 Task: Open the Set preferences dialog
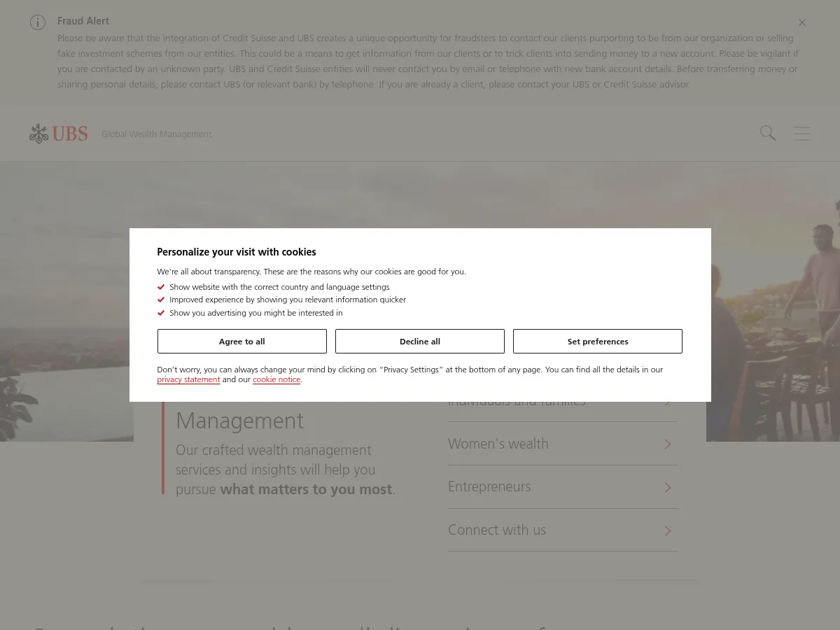pyautogui.click(x=598, y=341)
